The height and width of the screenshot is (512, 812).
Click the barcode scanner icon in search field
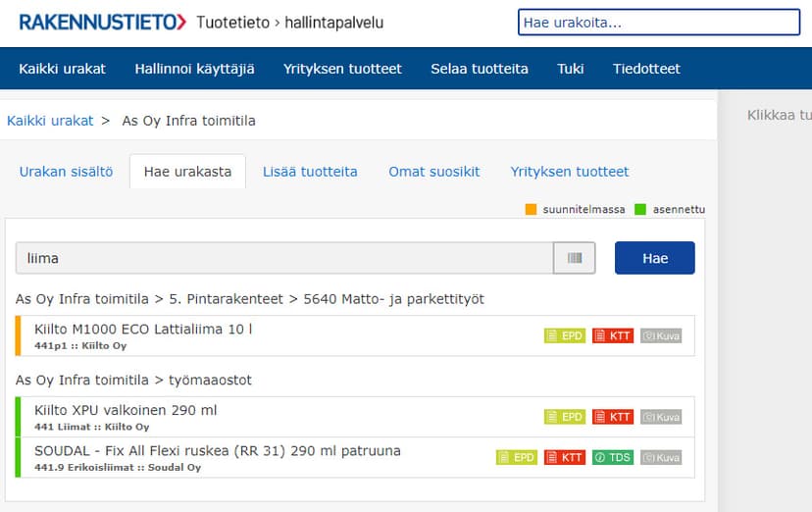[x=575, y=258]
